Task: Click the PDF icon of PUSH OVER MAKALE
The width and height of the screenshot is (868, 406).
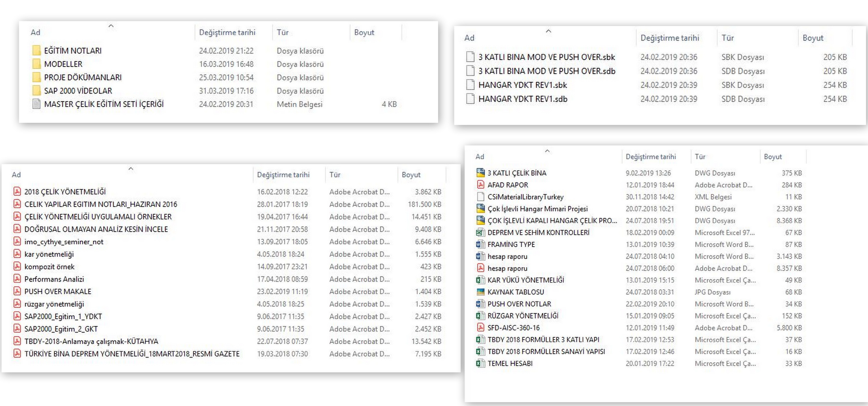Action: coord(17,291)
